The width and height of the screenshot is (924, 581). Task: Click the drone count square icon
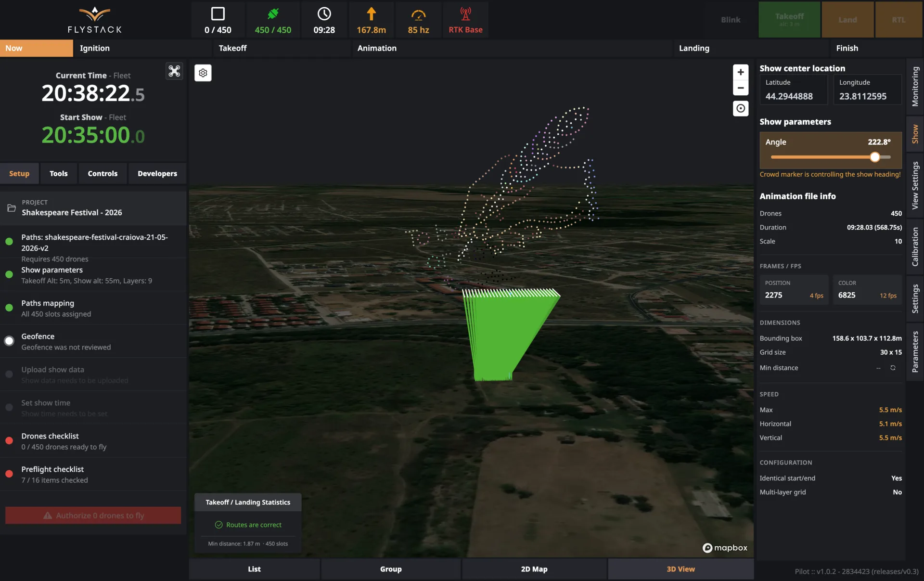point(218,13)
